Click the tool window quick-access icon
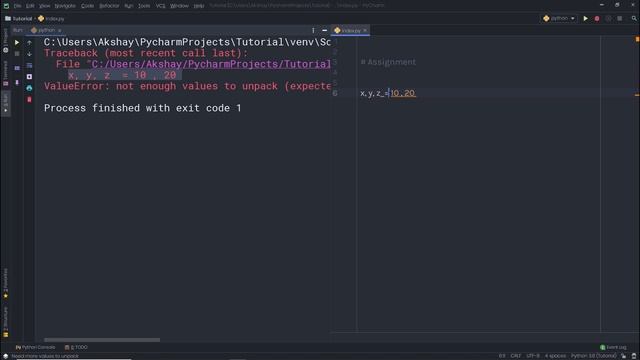The image size is (640, 360). coord(5,356)
